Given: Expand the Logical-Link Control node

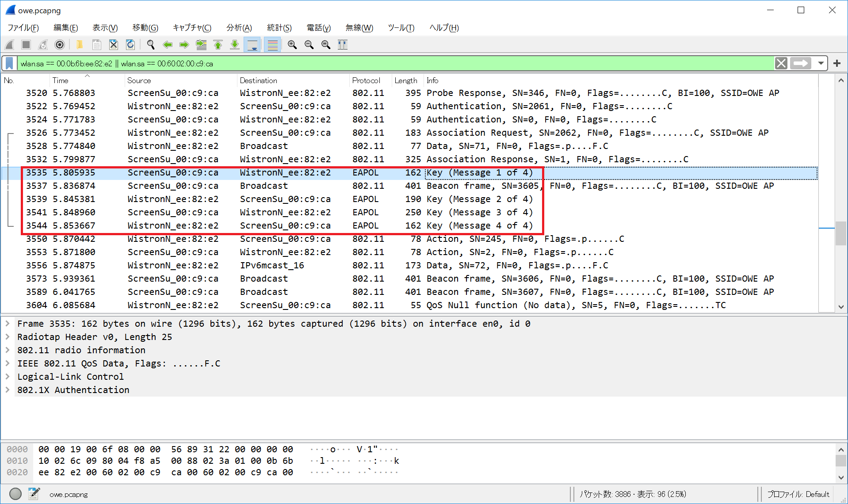Looking at the screenshot, I should tap(8, 377).
